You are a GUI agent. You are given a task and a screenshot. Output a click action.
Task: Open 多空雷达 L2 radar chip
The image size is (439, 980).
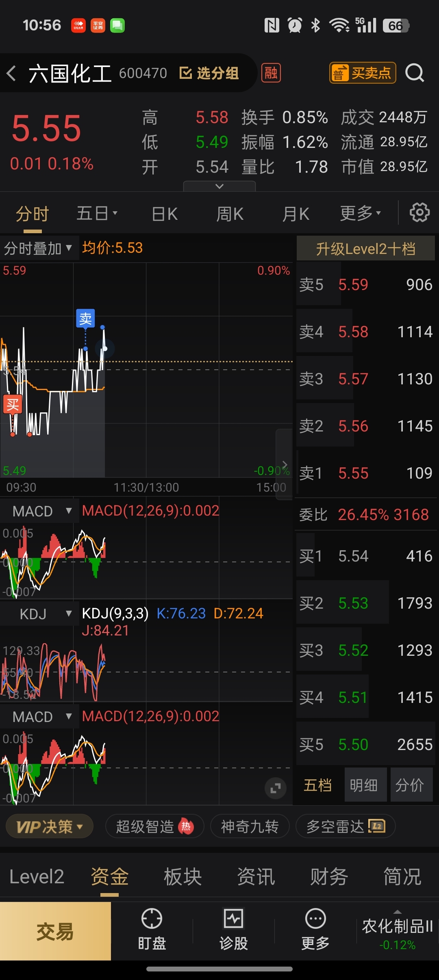click(x=346, y=826)
